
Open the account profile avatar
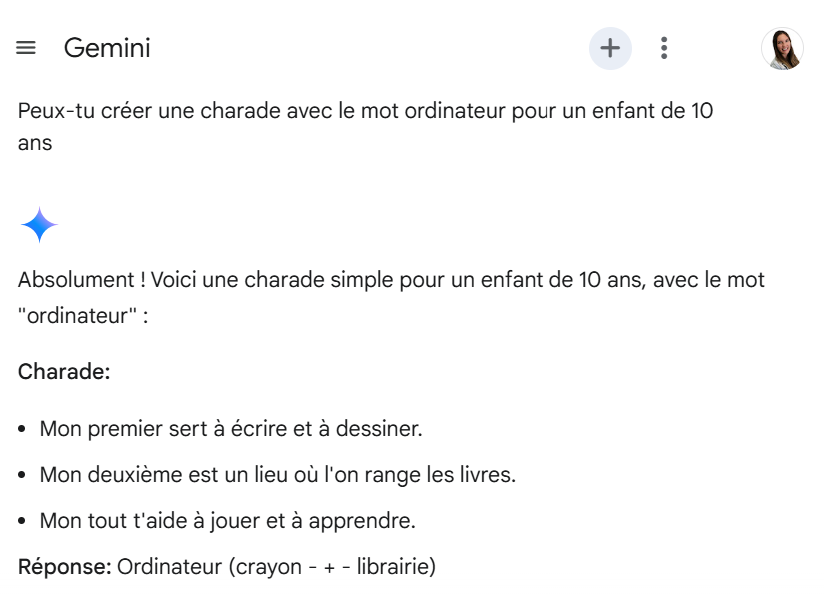[782, 48]
